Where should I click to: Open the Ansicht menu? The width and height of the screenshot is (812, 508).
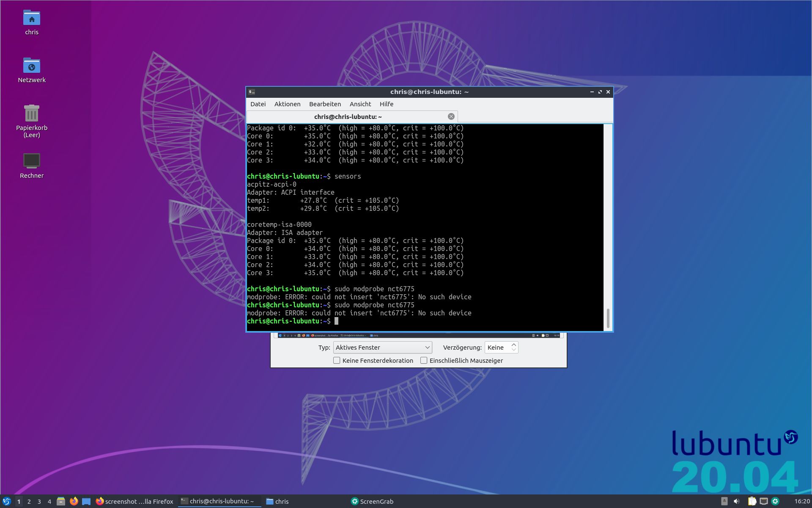(x=360, y=104)
